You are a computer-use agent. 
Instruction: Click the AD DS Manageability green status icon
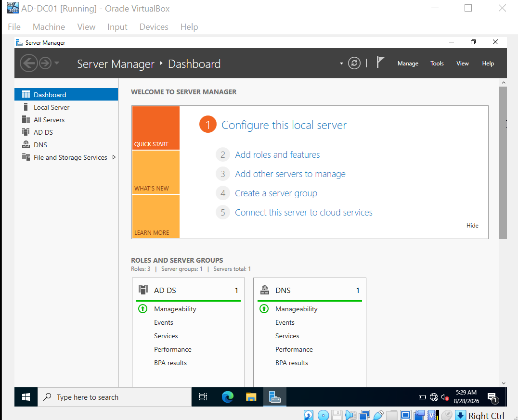(142, 309)
